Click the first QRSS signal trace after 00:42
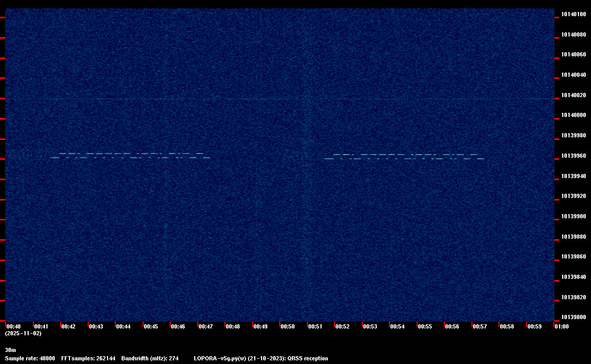Image resolution: width=591 pixels, height=364 pixels. 131,156
